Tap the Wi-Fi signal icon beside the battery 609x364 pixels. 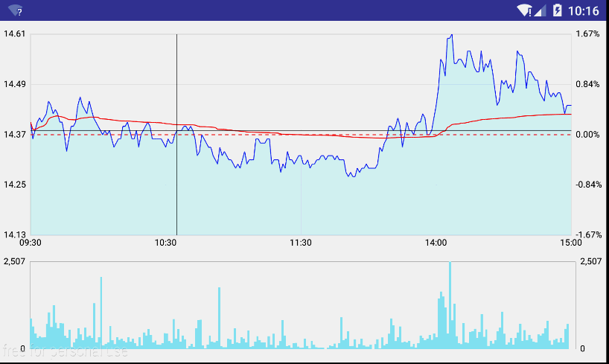point(524,10)
